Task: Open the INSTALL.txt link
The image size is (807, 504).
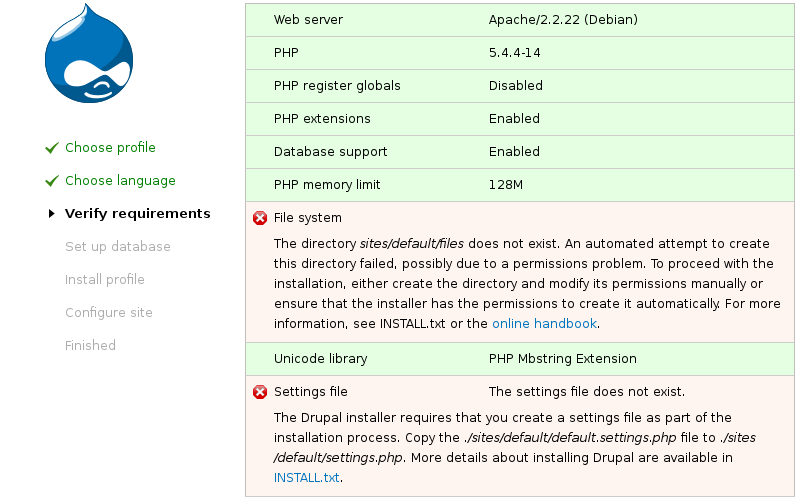Action: [306, 478]
